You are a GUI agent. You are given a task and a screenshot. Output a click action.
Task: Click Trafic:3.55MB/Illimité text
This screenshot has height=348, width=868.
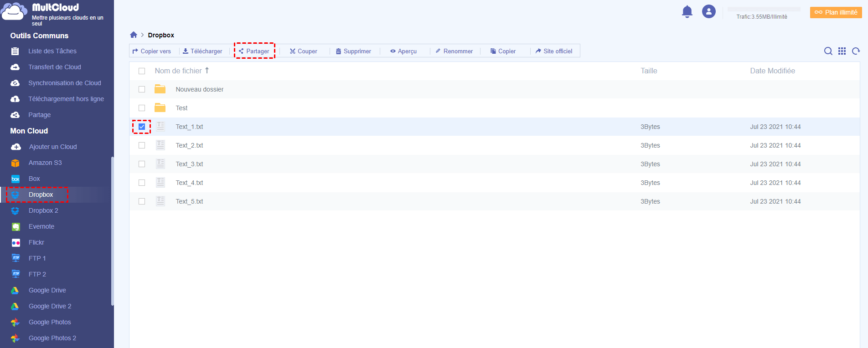(x=762, y=17)
